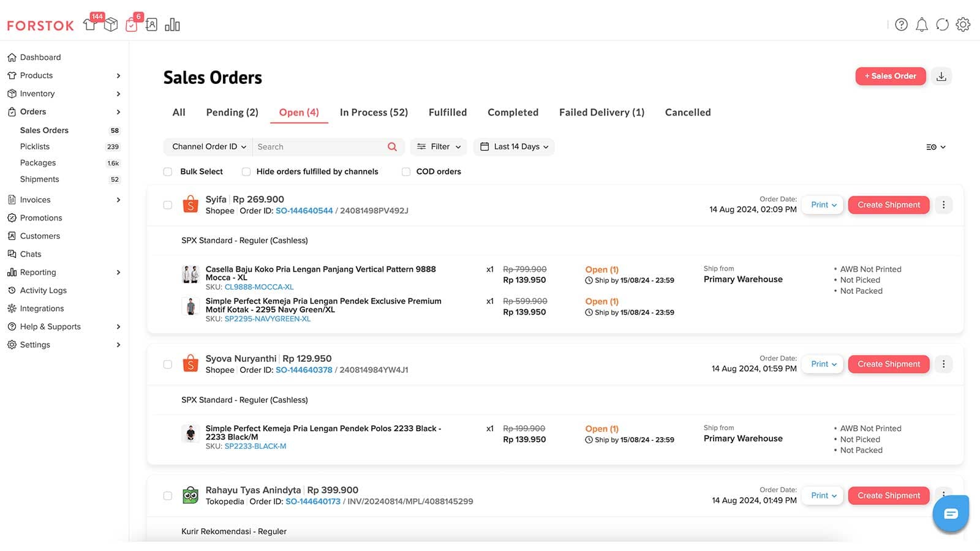Select the Failed Delivery (1) tab
The image size is (980, 551).
[601, 113]
